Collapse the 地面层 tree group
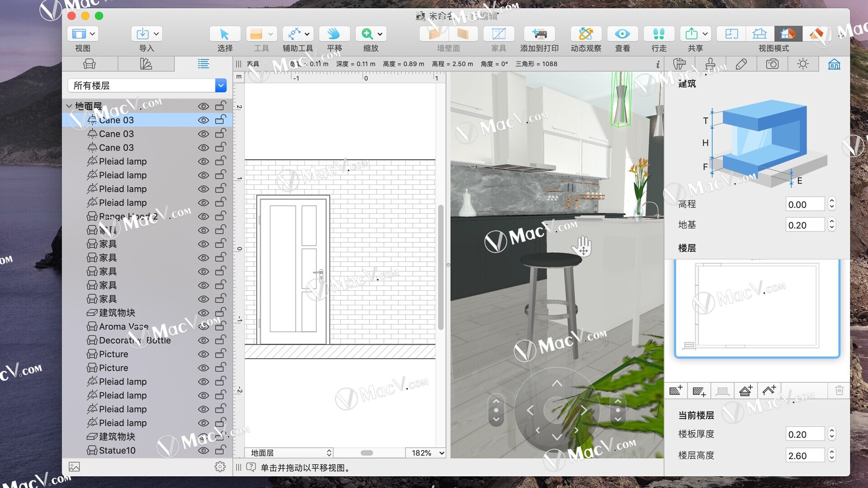868x488 pixels. tap(69, 106)
